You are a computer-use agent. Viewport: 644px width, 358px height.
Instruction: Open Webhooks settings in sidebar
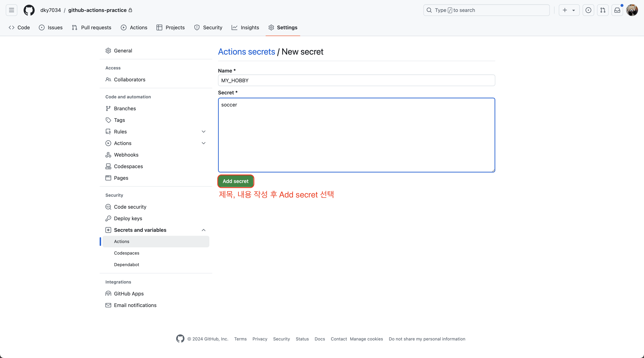coord(126,155)
